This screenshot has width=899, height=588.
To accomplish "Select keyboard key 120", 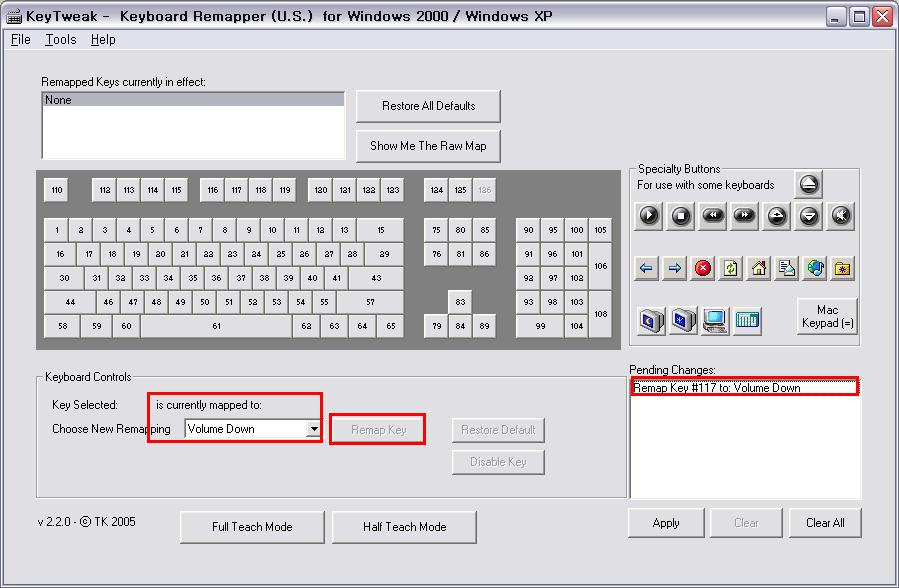I will click(320, 190).
